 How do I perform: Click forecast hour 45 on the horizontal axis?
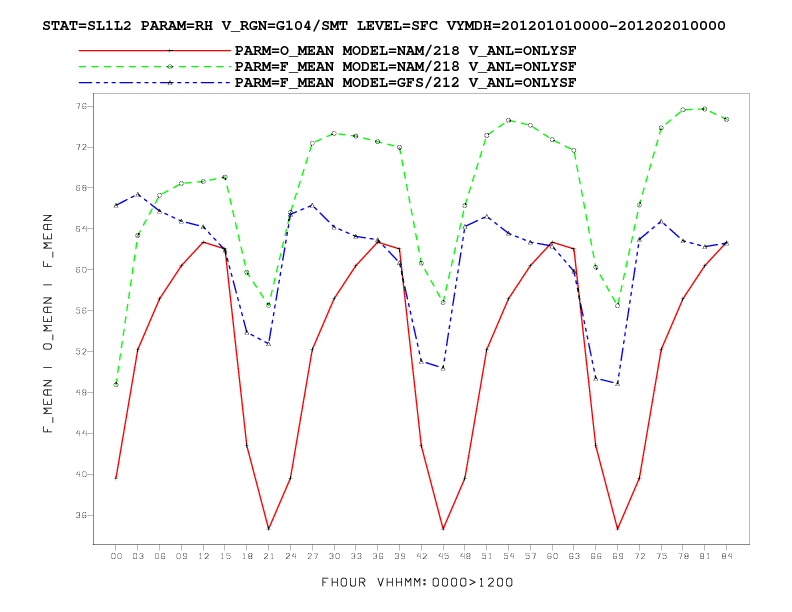(x=443, y=556)
